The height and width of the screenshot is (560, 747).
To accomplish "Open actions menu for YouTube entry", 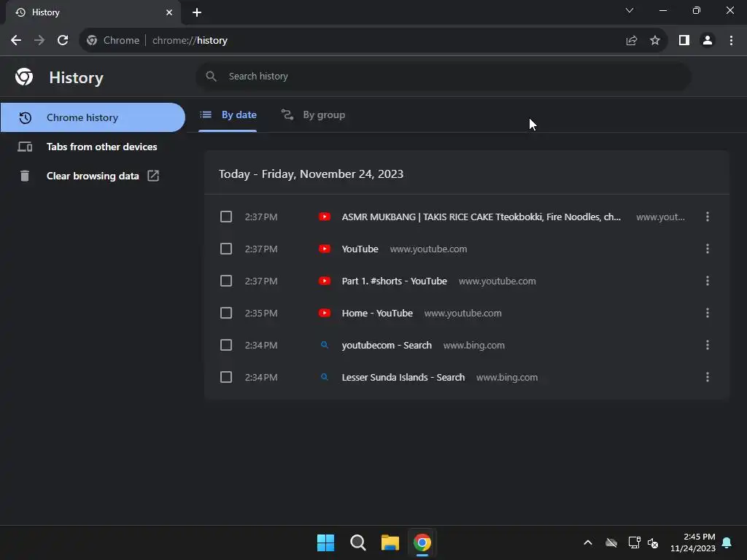I will 708,249.
